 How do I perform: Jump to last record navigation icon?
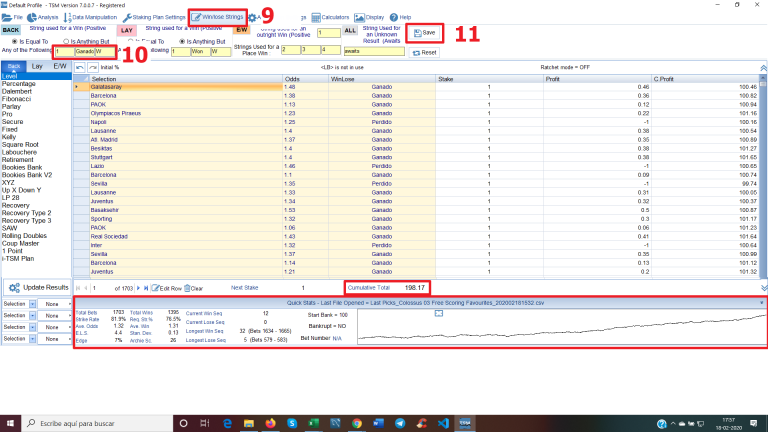coord(146,288)
